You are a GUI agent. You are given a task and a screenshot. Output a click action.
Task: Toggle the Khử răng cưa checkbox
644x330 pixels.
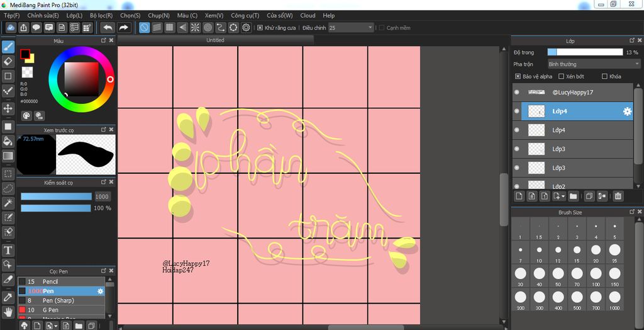pyautogui.click(x=260, y=28)
